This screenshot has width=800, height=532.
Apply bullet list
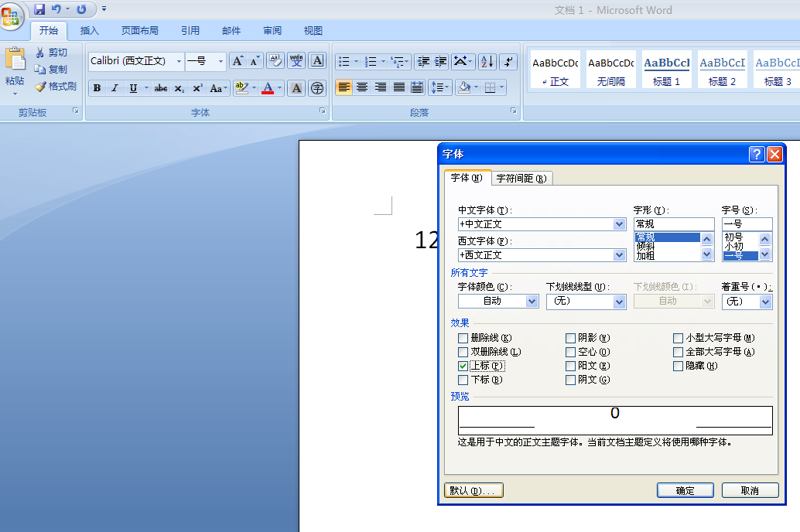(x=344, y=62)
